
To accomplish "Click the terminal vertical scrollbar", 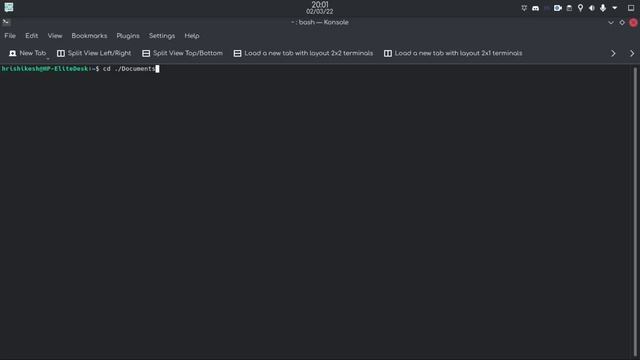I will click(635, 211).
